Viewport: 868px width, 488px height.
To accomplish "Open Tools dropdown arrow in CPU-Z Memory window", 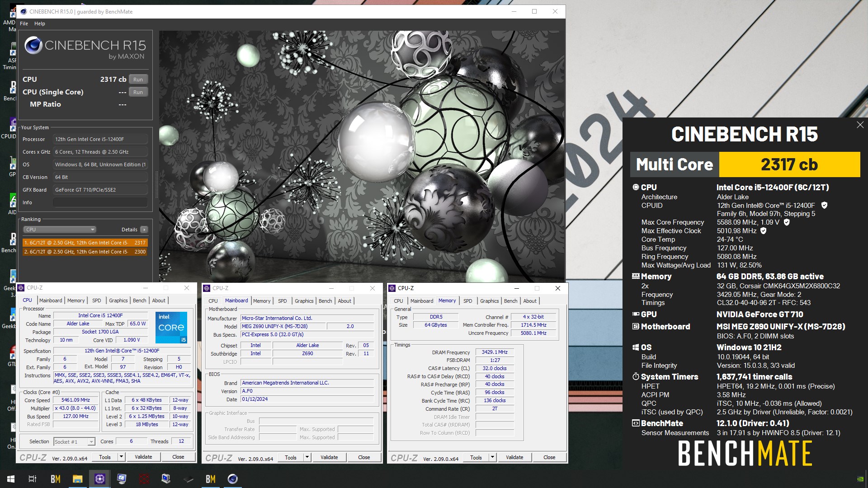I will [x=492, y=457].
